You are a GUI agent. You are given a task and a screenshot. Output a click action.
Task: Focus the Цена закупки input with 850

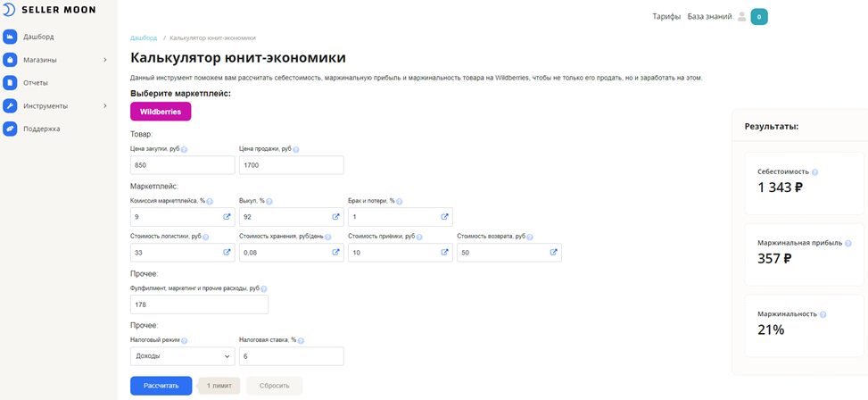coord(183,165)
